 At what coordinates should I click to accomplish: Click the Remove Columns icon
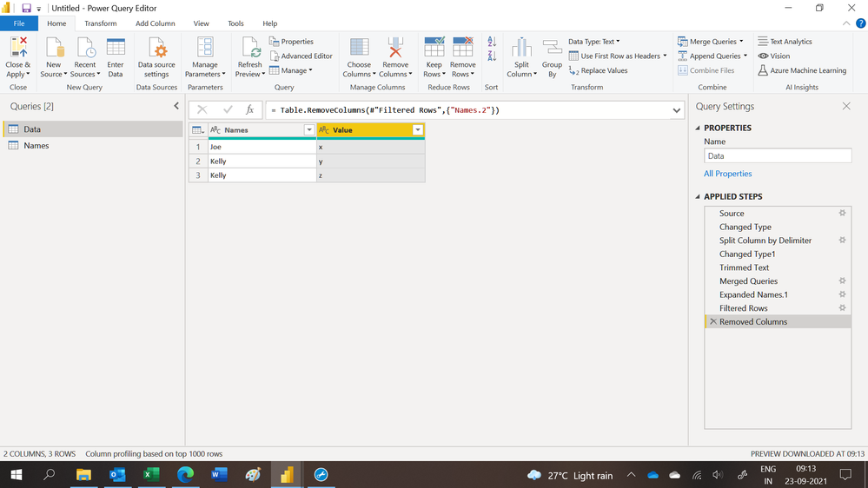point(395,48)
